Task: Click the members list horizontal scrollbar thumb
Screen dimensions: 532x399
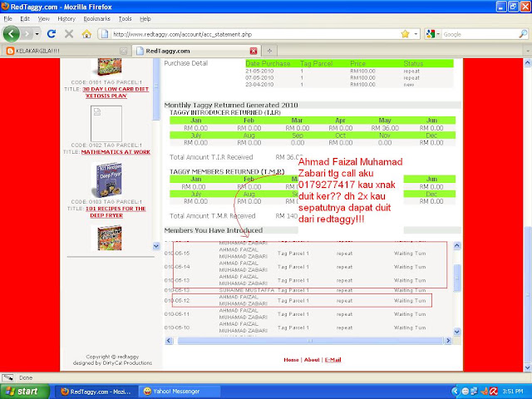Action: point(310,341)
